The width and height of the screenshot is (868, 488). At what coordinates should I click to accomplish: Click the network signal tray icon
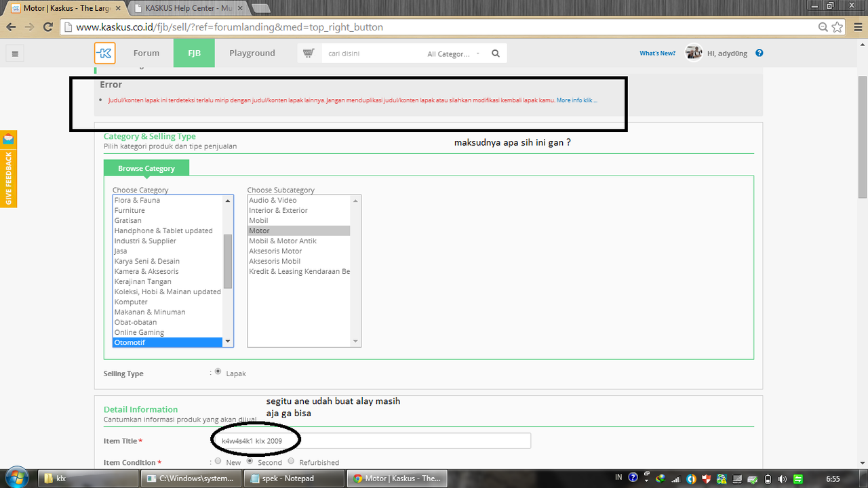(675, 479)
